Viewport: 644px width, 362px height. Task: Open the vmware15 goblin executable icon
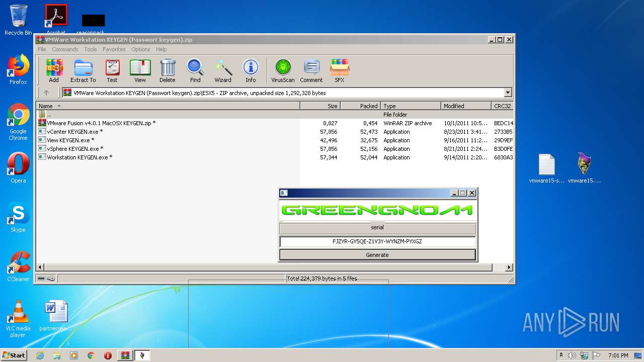tap(584, 168)
